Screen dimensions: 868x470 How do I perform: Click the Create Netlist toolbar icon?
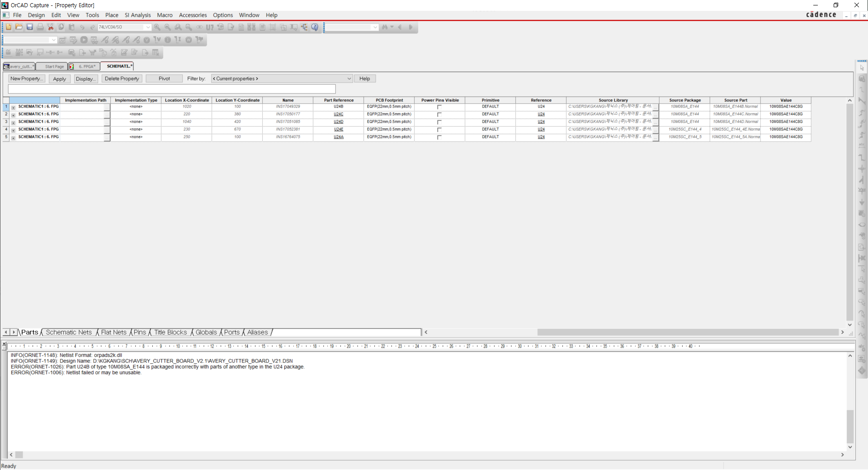tap(241, 27)
